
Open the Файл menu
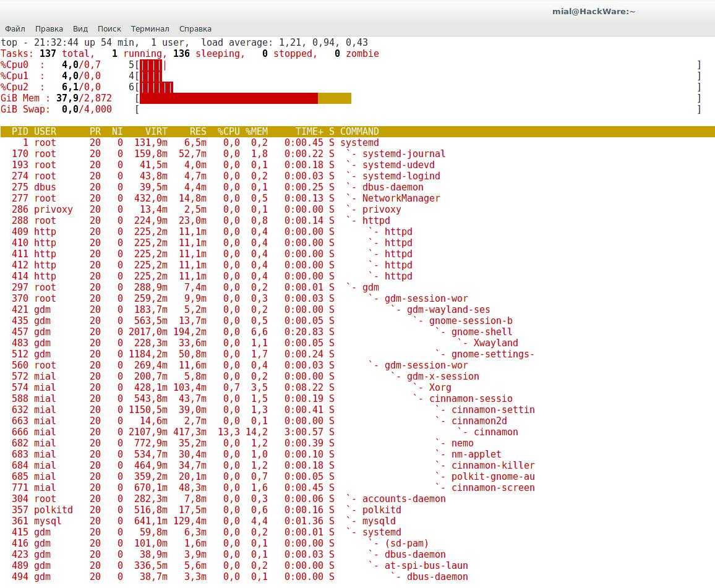coord(15,28)
